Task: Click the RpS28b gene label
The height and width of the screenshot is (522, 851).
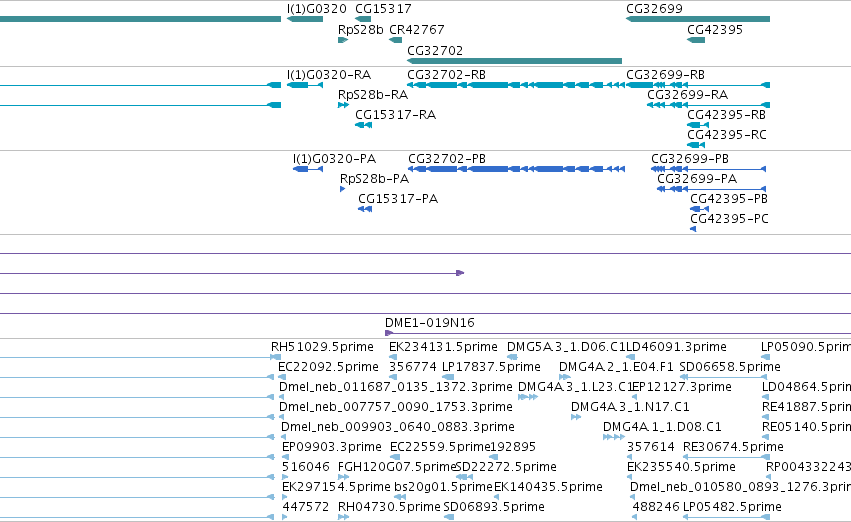Action: tap(360, 29)
